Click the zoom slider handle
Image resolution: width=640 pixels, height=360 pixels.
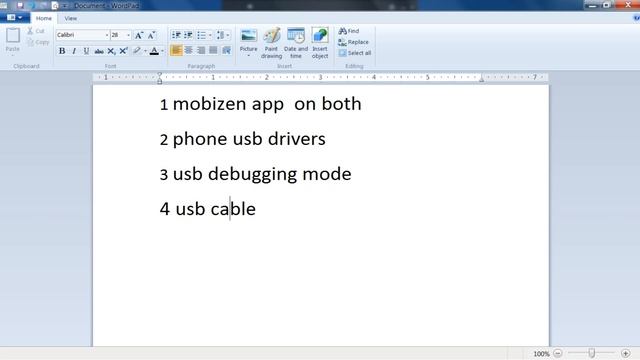(x=592, y=353)
